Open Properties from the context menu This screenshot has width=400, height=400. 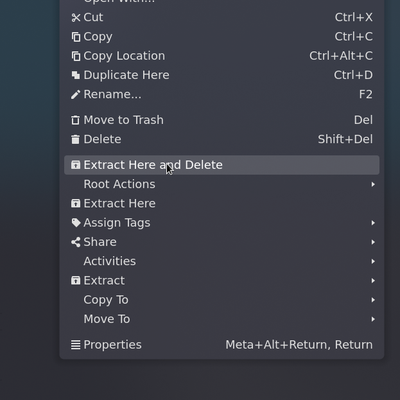coord(222,345)
